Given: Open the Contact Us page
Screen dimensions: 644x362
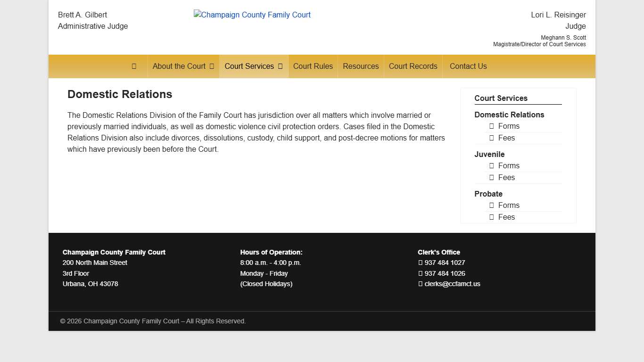Looking at the screenshot, I should [x=468, y=66].
